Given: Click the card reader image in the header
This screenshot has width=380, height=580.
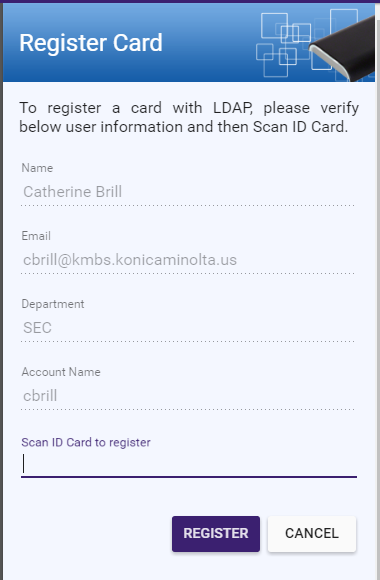Looking at the screenshot, I should 342,49.
